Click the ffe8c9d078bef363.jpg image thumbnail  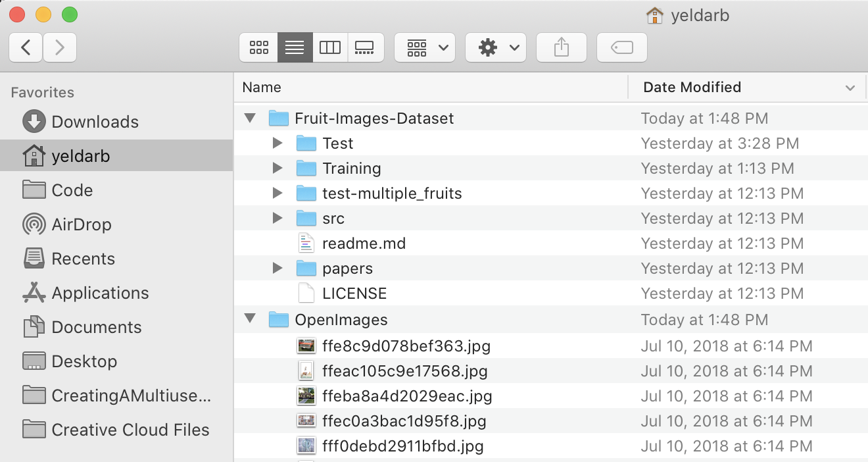(x=306, y=345)
